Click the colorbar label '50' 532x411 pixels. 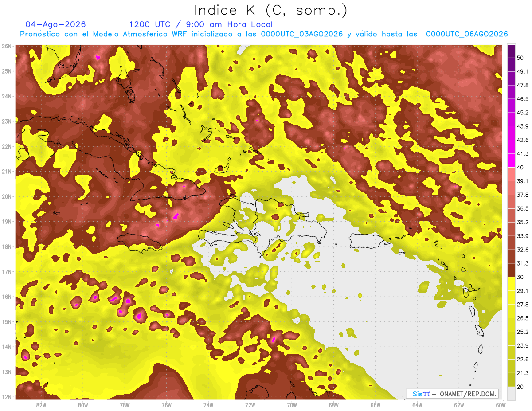coord(521,58)
